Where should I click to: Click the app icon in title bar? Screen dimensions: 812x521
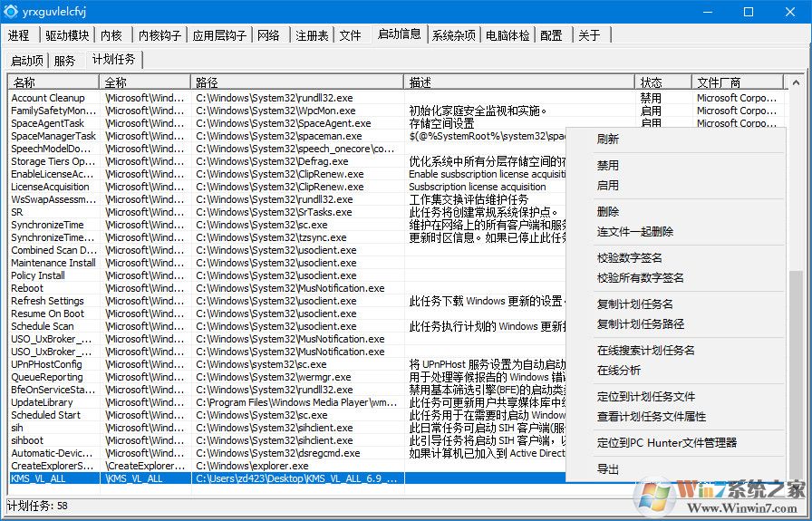click(x=13, y=12)
